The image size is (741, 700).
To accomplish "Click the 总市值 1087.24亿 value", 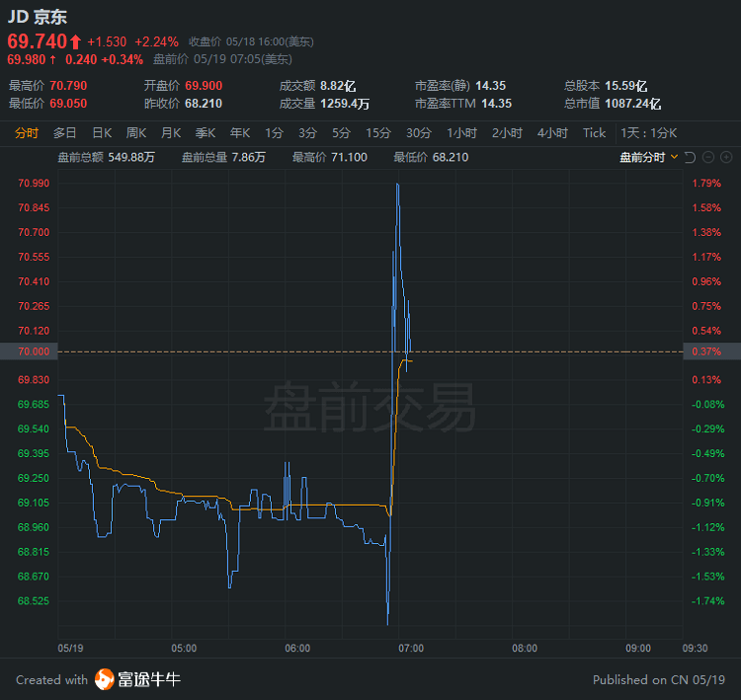I will [x=632, y=104].
